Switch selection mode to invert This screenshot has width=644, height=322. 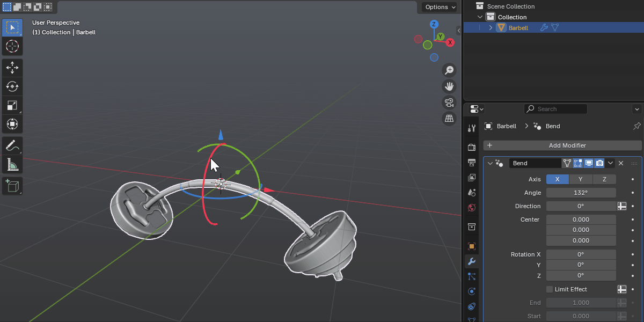tap(38, 7)
